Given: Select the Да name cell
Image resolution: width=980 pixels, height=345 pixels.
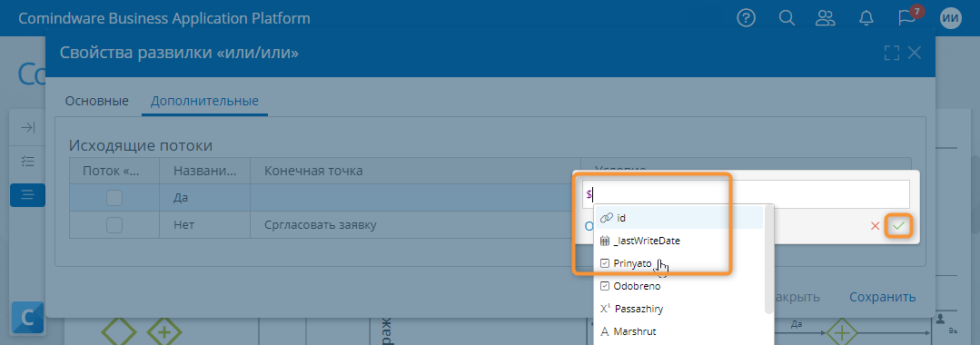Looking at the screenshot, I should pos(205,198).
